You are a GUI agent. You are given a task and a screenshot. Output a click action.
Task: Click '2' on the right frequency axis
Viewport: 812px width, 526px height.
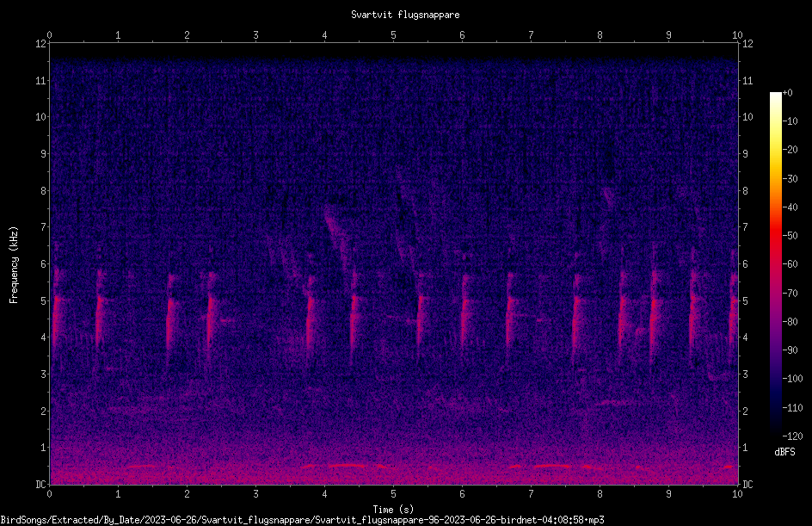point(745,411)
